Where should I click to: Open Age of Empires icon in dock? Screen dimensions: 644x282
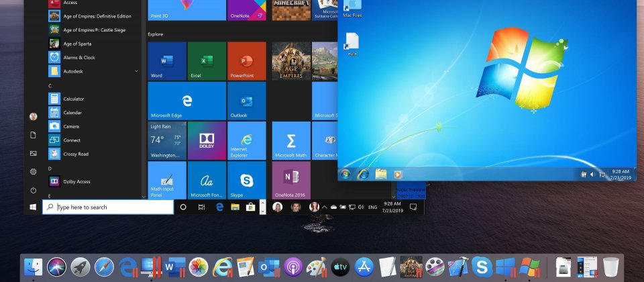click(x=411, y=267)
